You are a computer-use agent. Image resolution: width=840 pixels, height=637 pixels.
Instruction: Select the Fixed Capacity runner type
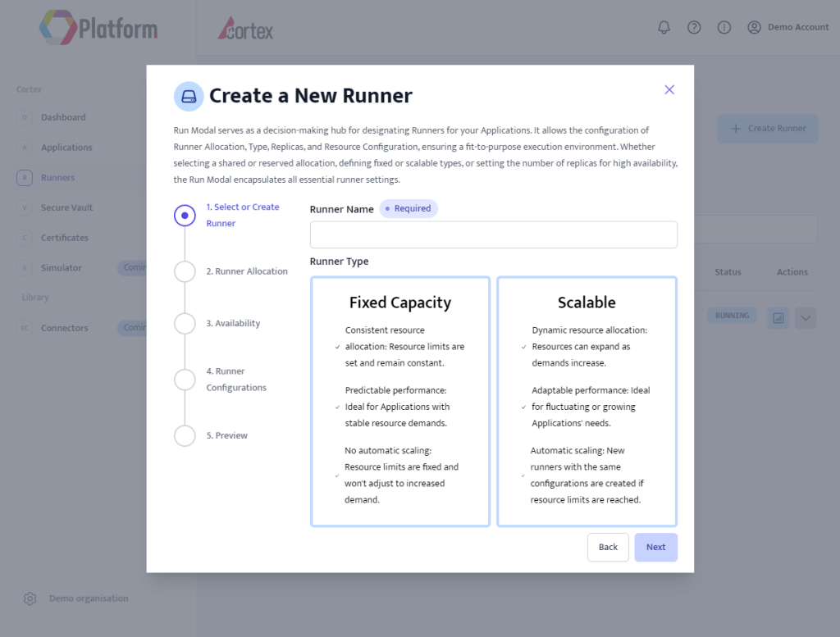(400, 401)
